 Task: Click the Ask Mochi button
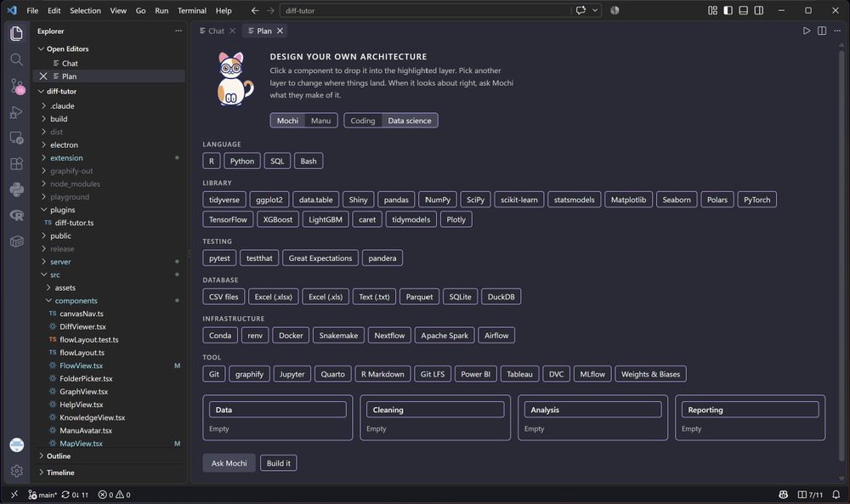[x=229, y=463]
